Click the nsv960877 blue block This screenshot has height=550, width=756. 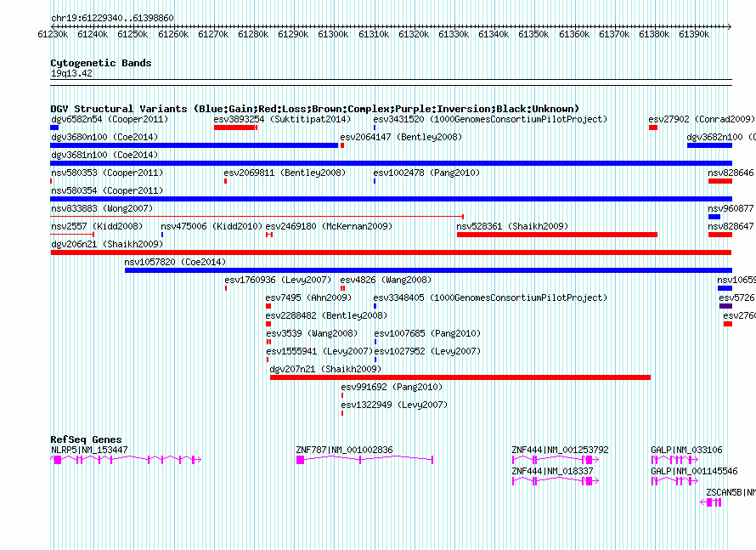coord(714,217)
